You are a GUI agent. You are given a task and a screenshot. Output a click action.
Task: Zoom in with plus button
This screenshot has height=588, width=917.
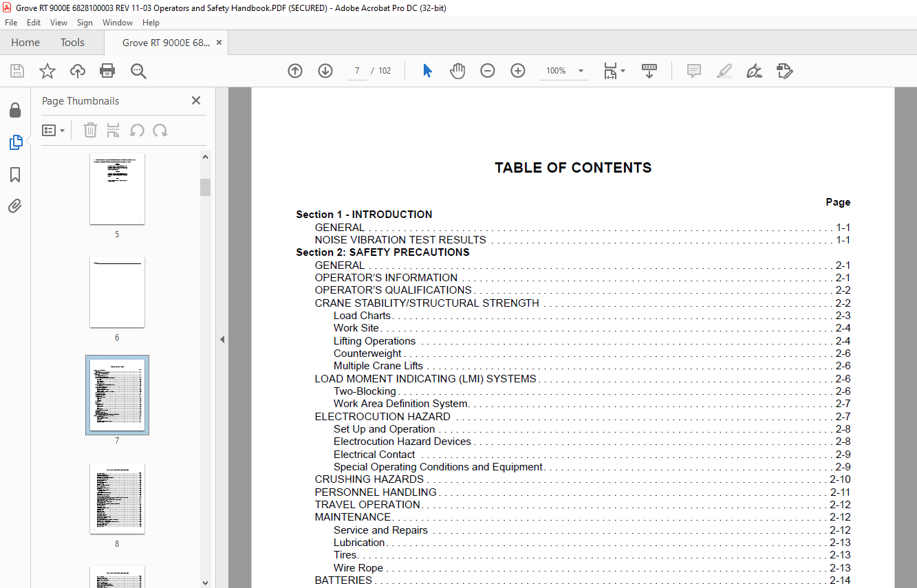518,71
